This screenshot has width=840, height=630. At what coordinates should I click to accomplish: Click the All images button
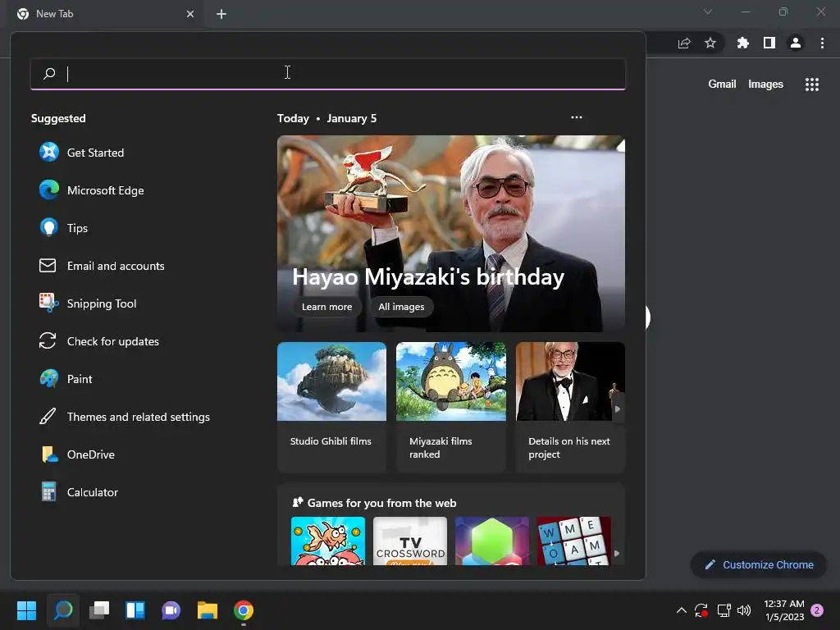(401, 307)
